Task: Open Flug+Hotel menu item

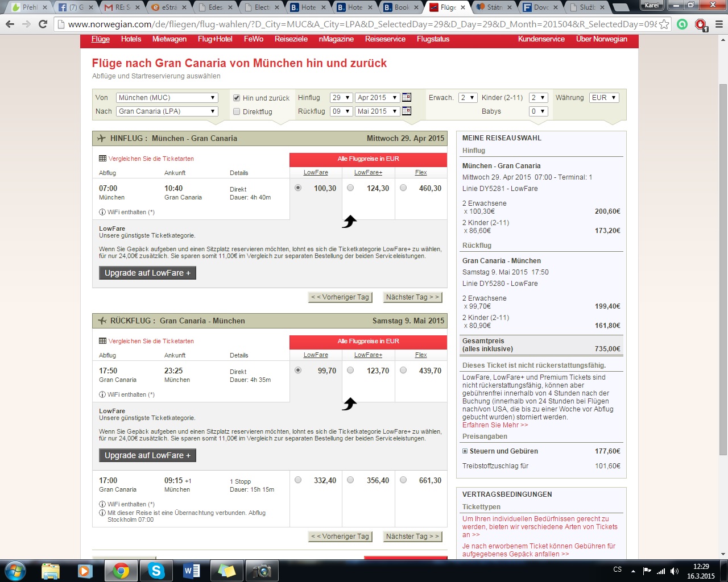Action: click(215, 39)
